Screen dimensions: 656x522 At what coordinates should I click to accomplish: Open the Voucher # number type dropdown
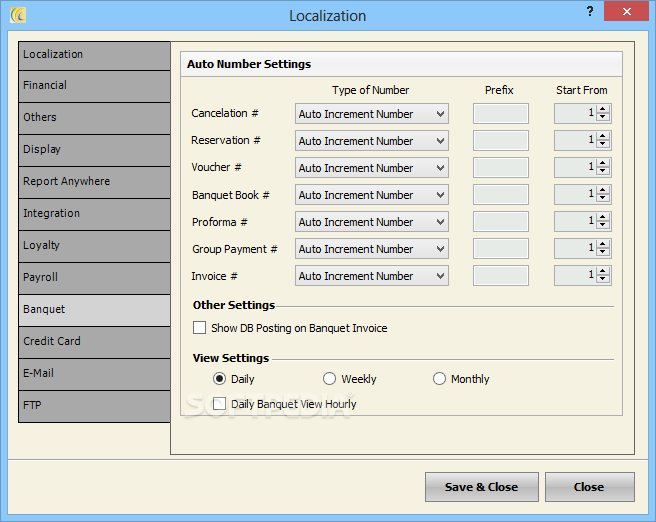pos(372,168)
